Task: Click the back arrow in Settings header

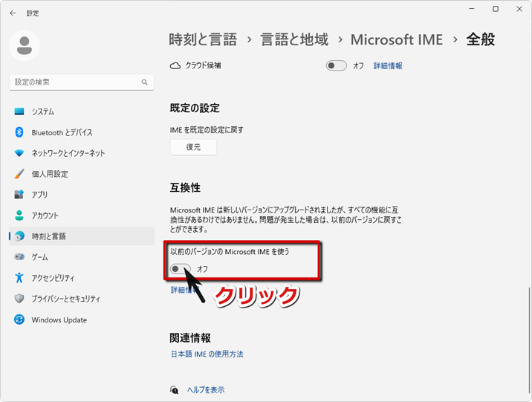Action: click(13, 13)
